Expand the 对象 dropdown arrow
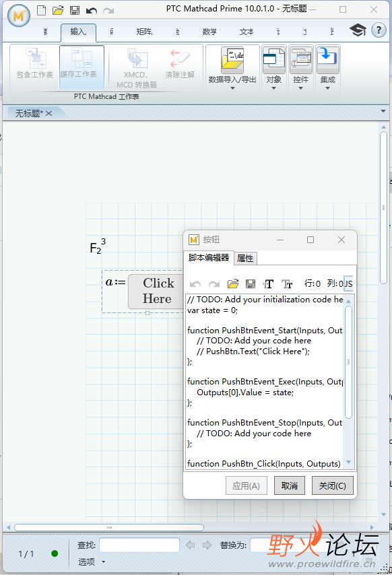Image resolution: width=392 pixels, height=575 pixels. tap(273, 88)
